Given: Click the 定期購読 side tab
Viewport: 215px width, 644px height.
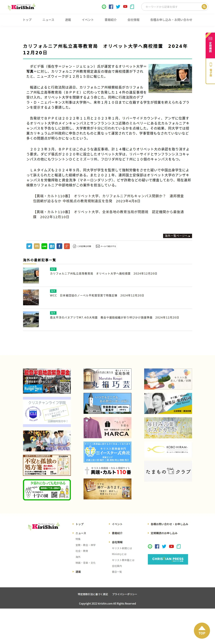Looking at the screenshot, I should click(210, 45).
